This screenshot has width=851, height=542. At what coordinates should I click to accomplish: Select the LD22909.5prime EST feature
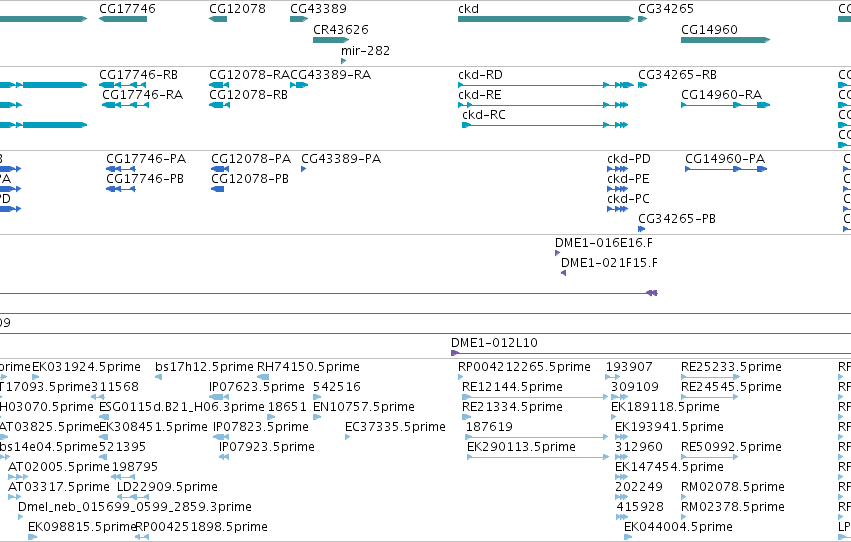[x=133, y=497]
